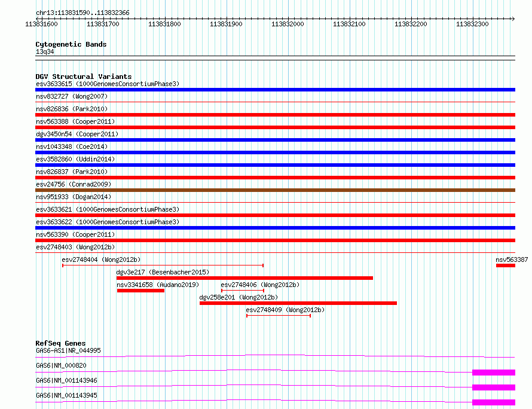
Task: Click the brown esv24756 (Conrad2009) bar
Action: [275, 190]
